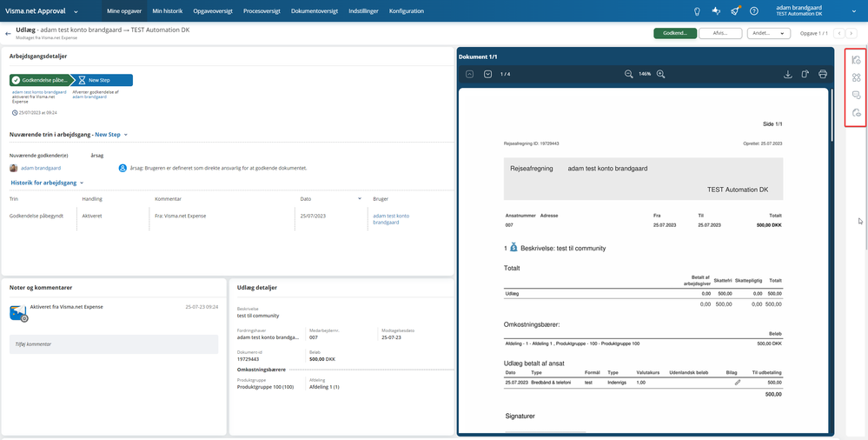Click the paperclip Bilag attachment icon

(x=738, y=383)
